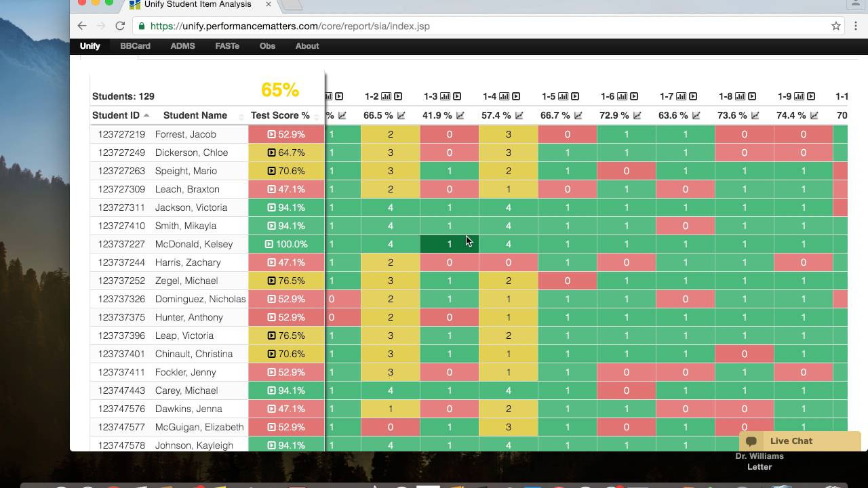Open the ADMS navigation item
Viewport: 868px width, 488px height.
[x=182, y=46]
